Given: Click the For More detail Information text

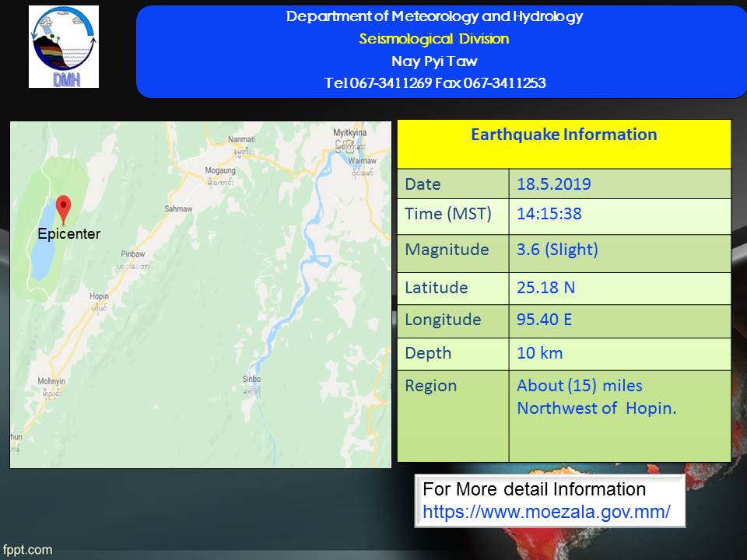Looking at the screenshot, I should pyautogui.click(x=534, y=489).
